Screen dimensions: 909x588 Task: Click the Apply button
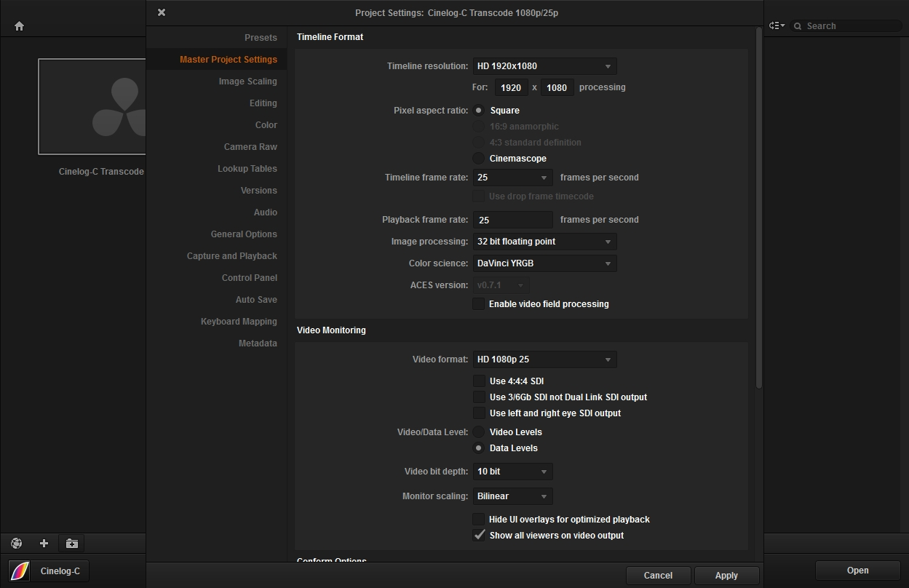(726, 576)
